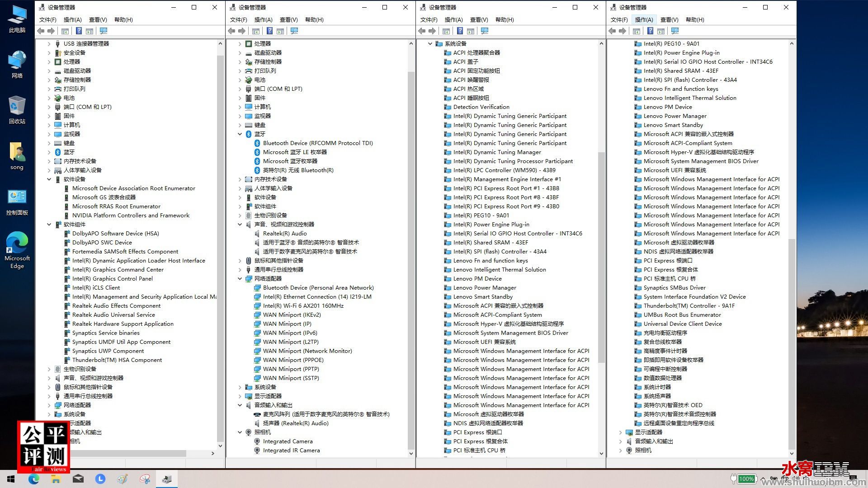Open Edge from the taskbar

point(34,479)
